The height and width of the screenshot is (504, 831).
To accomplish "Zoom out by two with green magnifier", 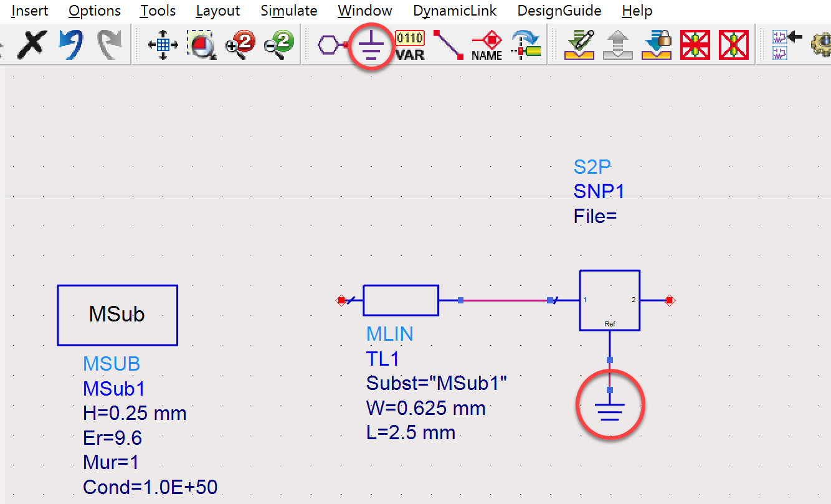I will (278, 45).
